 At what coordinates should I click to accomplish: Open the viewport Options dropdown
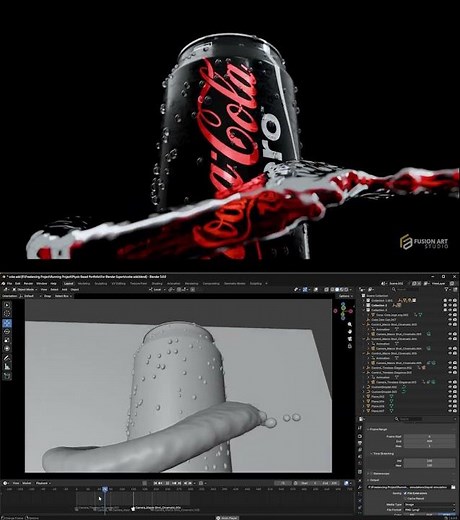(345, 296)
